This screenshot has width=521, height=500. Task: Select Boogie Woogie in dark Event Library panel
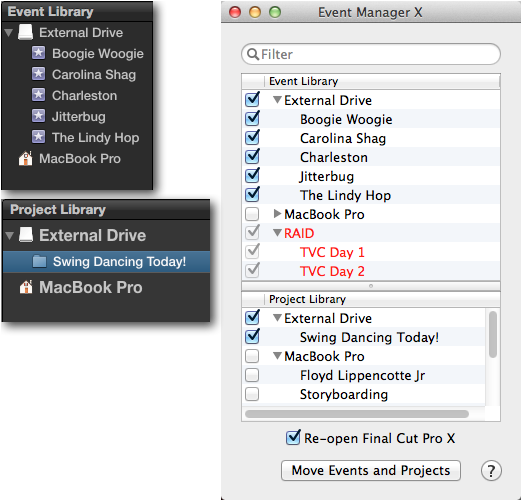[98, 53]
